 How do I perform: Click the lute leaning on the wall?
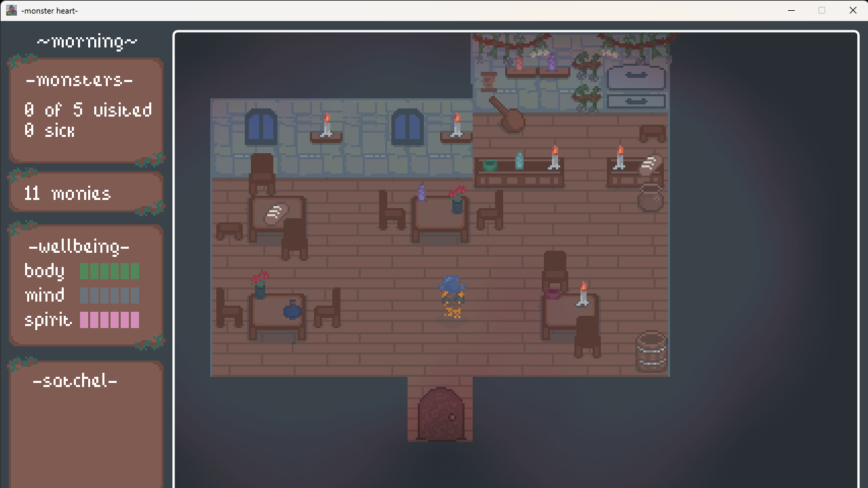[x=508, y=115]
